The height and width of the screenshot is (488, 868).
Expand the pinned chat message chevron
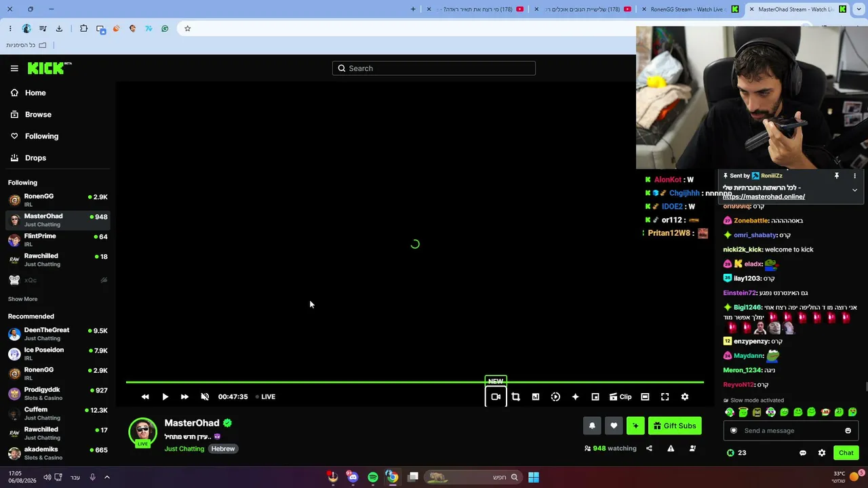coord(854,190)
